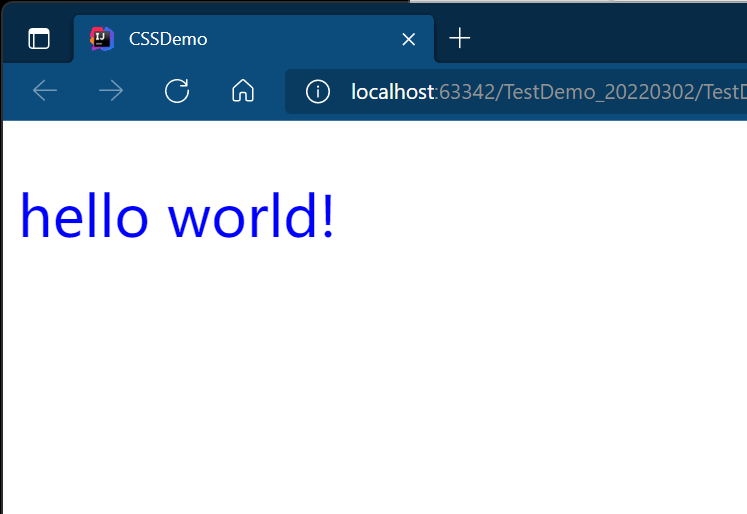Click the blue 'hello world!' text
Image resolution: width=747 pixels, height=514 pixels.
[177, 216]
